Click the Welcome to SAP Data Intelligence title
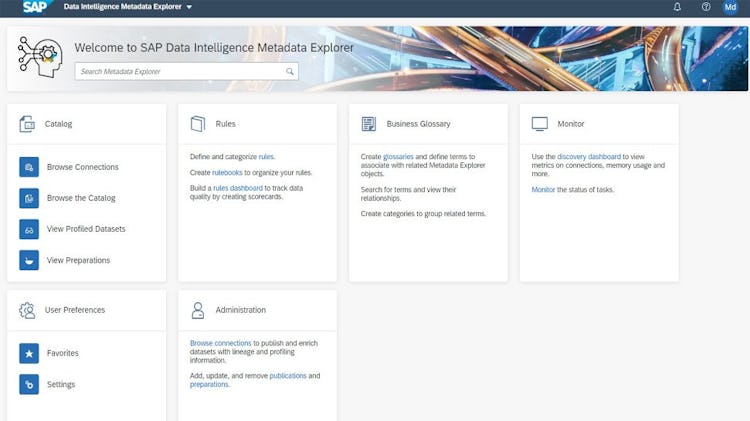The width and height of the screenshot is (750, 421). (x=214, y=48)
